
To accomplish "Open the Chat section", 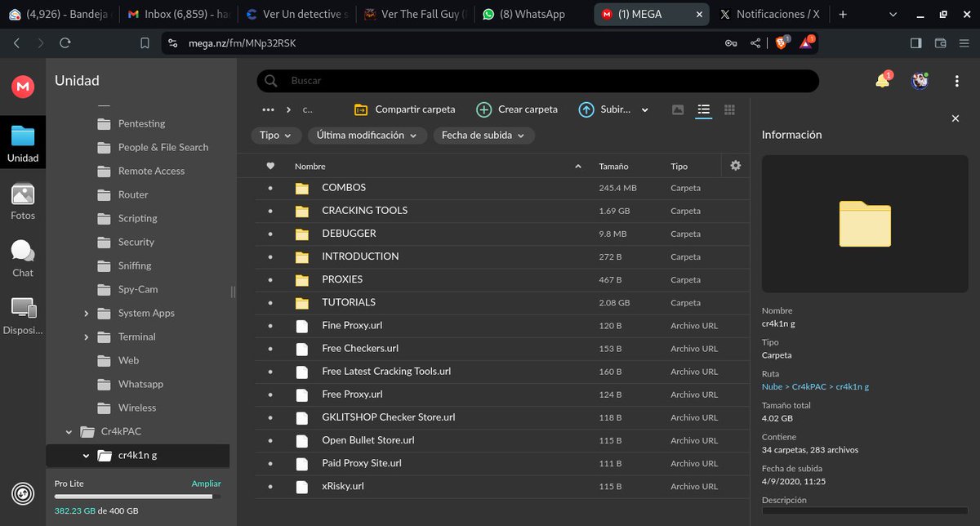I will [x=23, y=257].
